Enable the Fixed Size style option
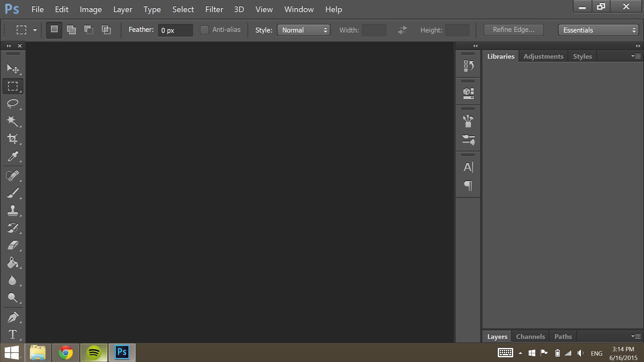This screenshot has height=362, width=644. [x=304, y=29]
